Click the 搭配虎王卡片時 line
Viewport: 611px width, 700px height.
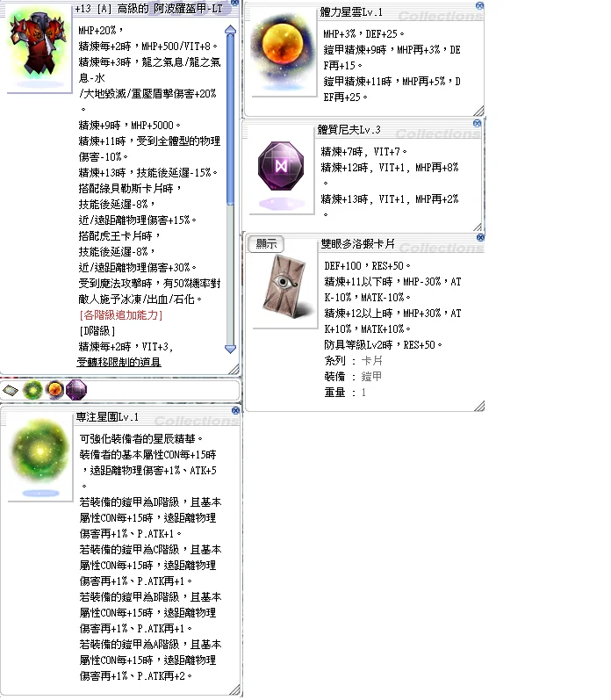(119, 235)
